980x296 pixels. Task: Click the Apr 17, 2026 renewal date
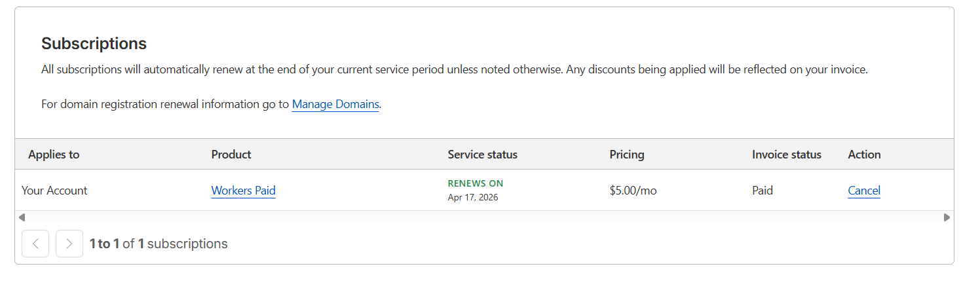click(x=473, y=197)
